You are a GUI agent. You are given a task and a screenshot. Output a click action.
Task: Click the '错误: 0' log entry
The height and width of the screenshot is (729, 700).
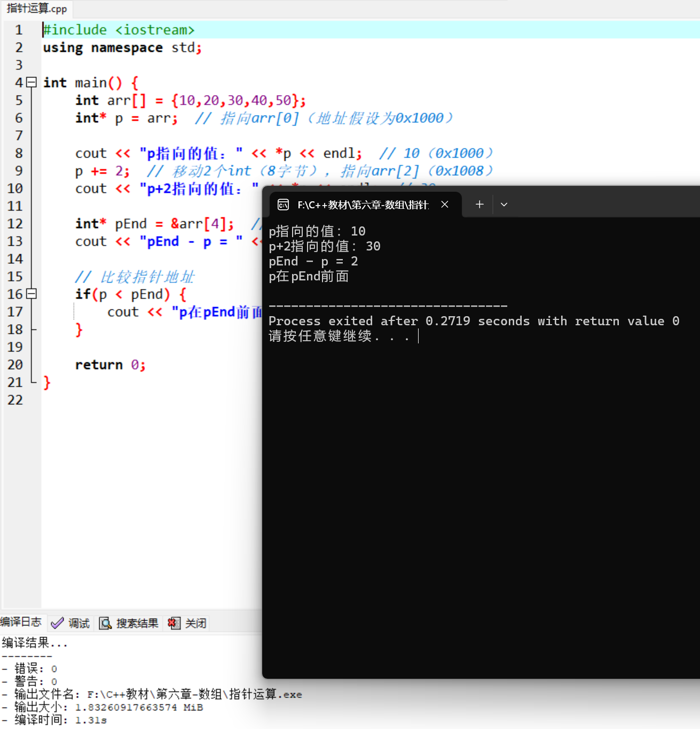[x=29, y=669]
